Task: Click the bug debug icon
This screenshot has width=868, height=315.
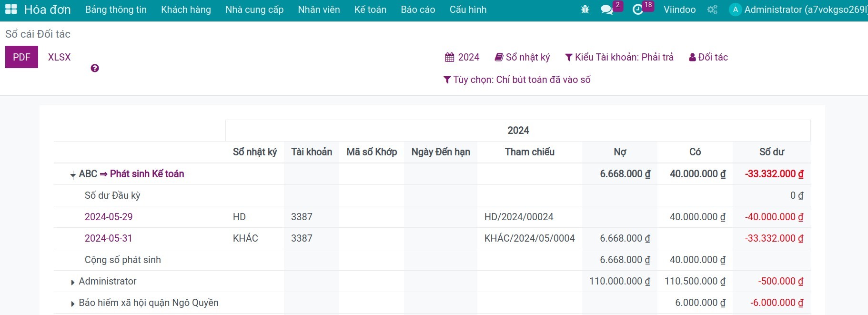Action: pyautogui.click(x=585, y=10)
